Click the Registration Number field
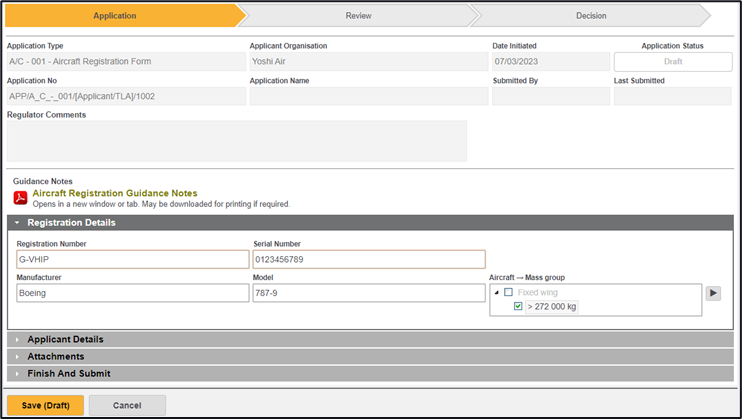The width and height of the screenshot is (742, 419). pyautogui.click(x=132, y=260)
